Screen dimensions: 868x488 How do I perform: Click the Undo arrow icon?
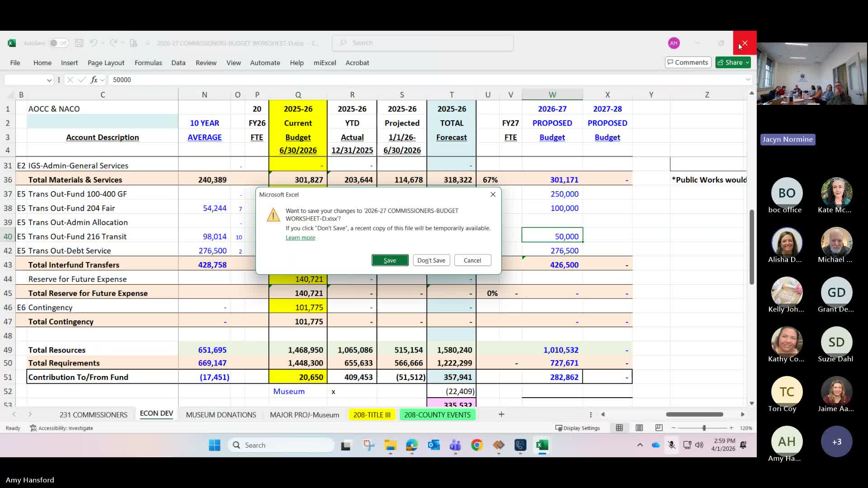click(94, 43)
